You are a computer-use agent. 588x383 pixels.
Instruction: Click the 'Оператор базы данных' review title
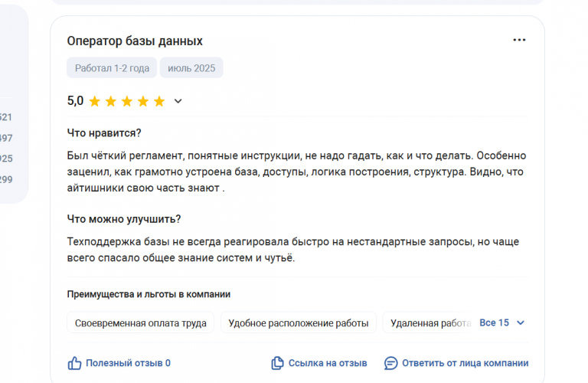point(135,41)
